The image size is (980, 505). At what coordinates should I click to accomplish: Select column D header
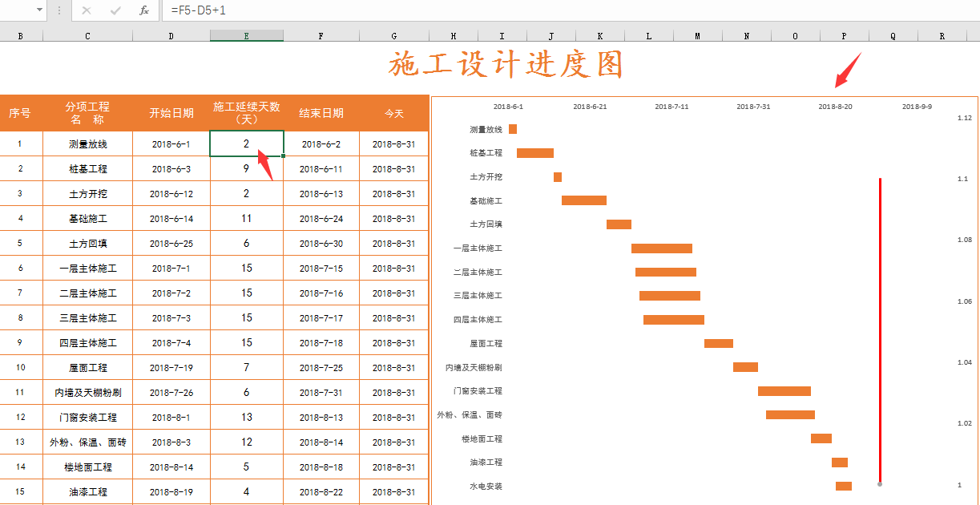[171, 36]
